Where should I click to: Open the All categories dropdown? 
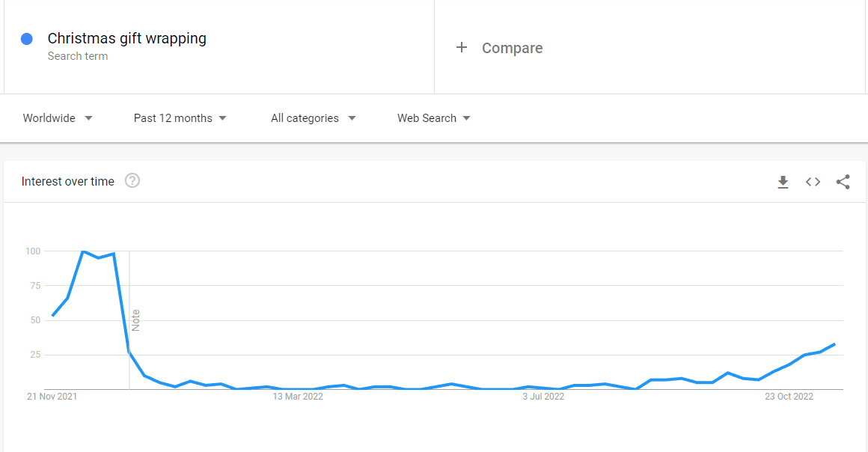click(314, 118)
